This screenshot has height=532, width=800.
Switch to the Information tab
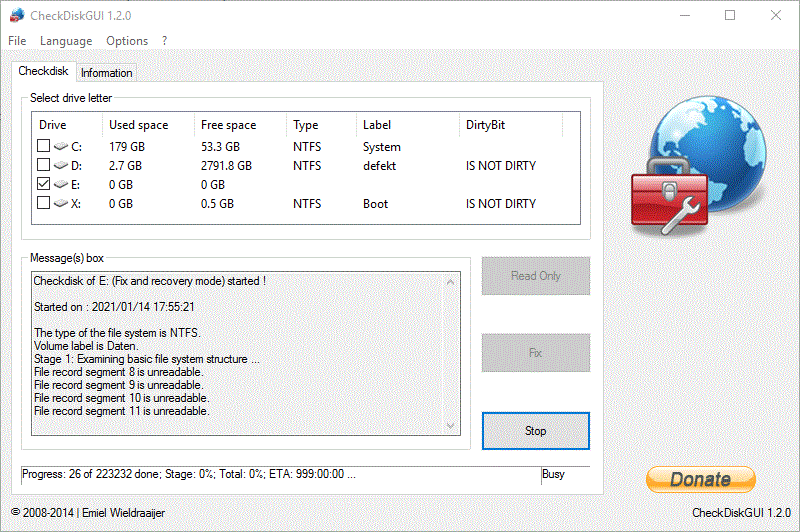tap(106, 73)
